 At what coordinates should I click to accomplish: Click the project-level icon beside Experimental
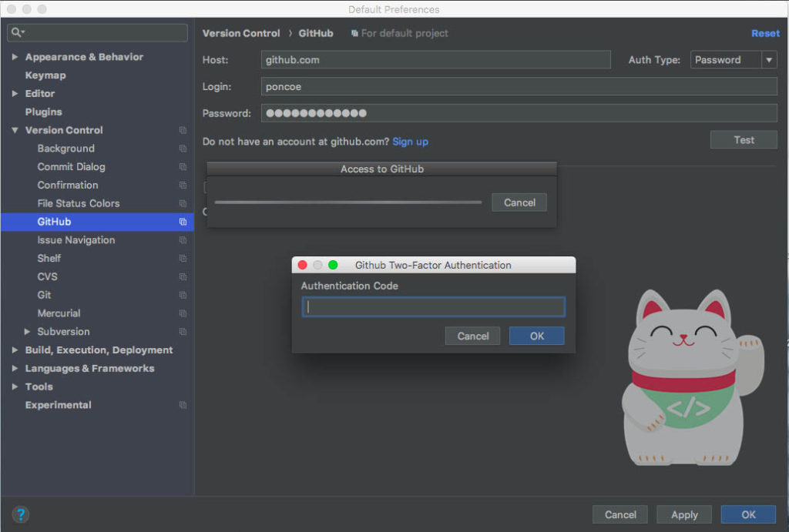[x=183, y=405]
